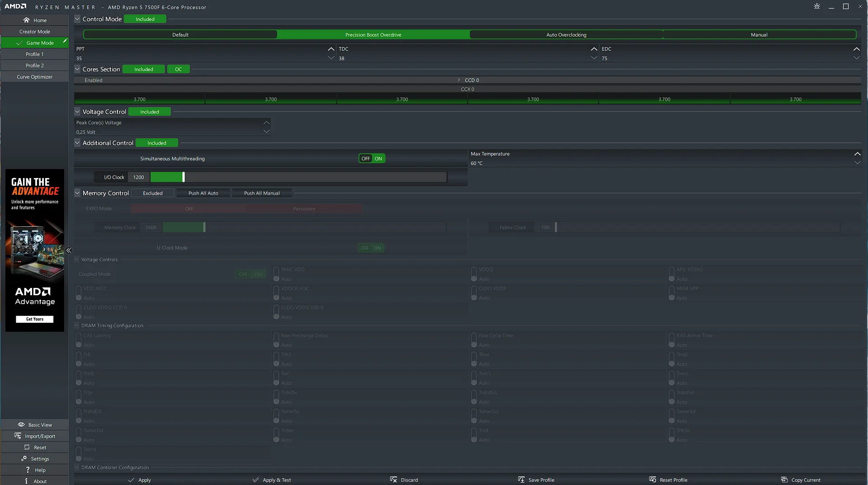Click the Help question mark icon
This screenshot has width=868, height=485.
(28, 470)
